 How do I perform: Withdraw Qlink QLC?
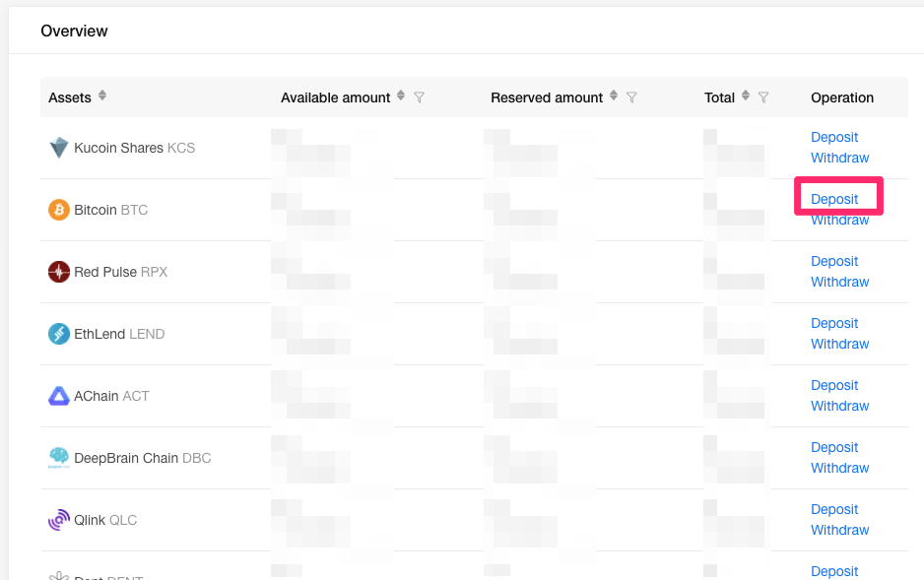point(839,530)
